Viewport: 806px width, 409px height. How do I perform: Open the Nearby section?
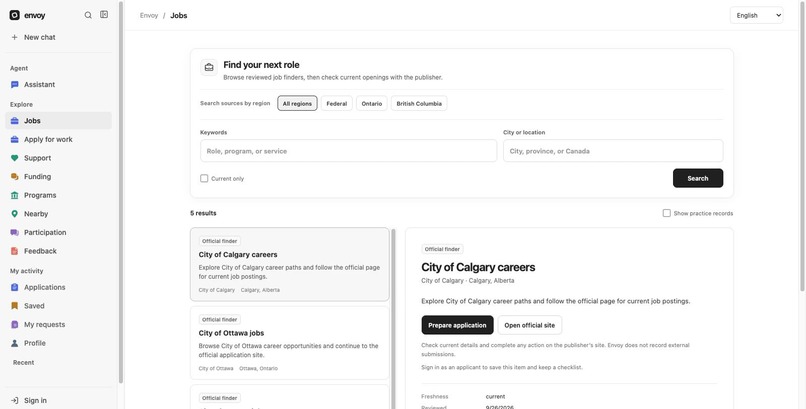click(x=59, y=214)
